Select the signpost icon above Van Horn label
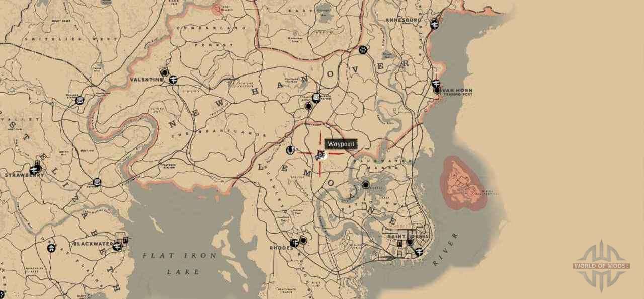 coord(436,84)
